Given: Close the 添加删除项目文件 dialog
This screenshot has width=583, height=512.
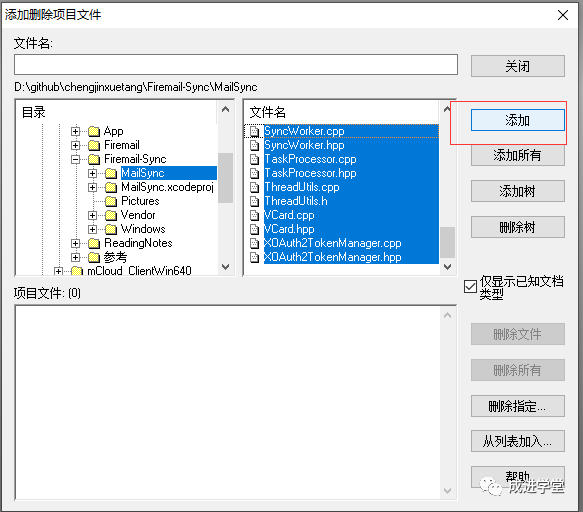Looking at the screenshot, I should 563,15.
